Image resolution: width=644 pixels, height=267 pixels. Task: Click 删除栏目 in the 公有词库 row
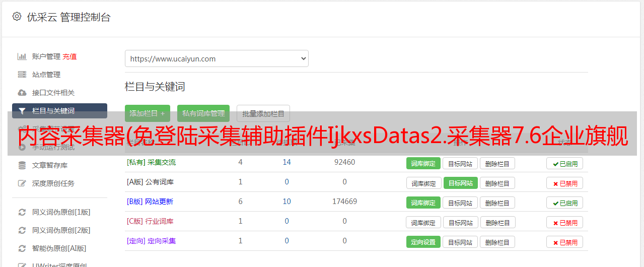pyautogui.click(x=497, y=183)
